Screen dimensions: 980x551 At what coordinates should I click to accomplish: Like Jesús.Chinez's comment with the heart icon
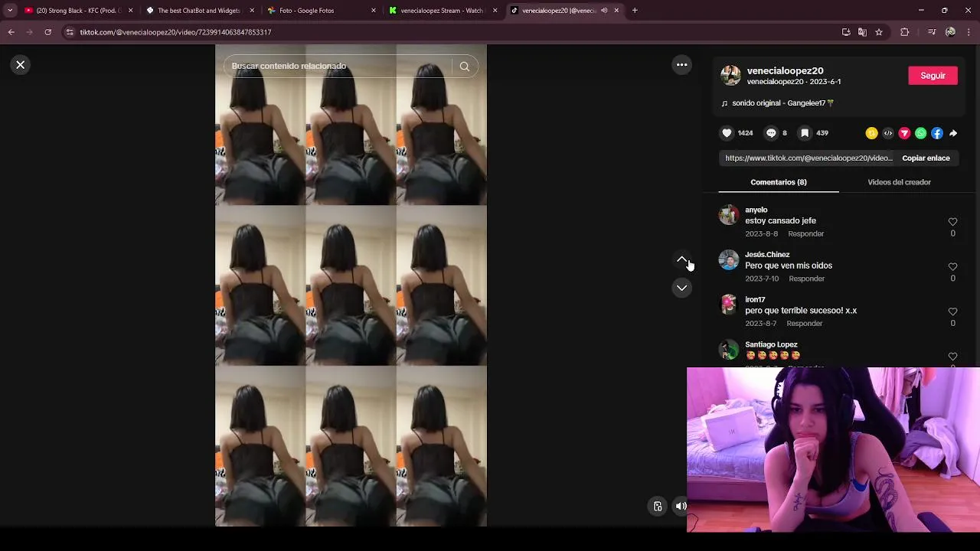pos(952,267)
